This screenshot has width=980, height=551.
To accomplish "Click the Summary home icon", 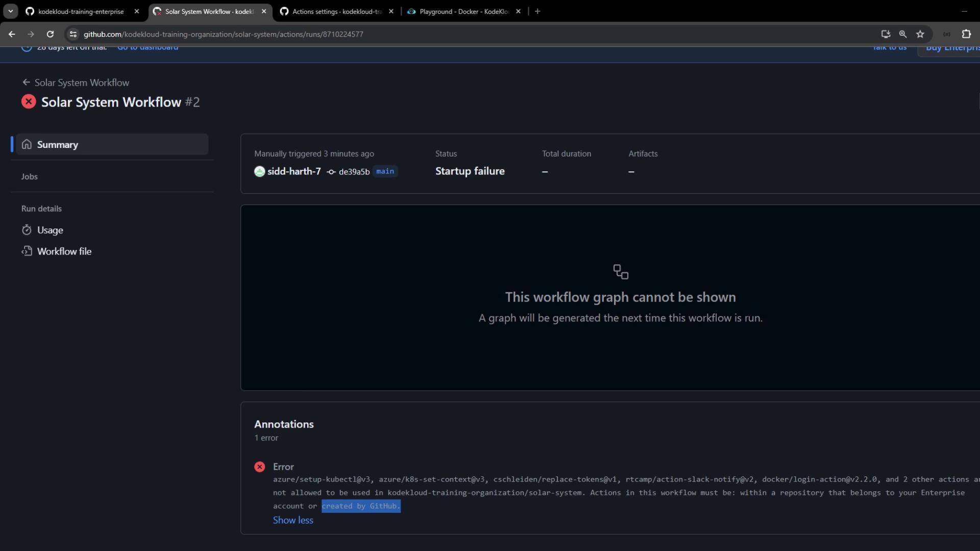I will tap(27, 144).
